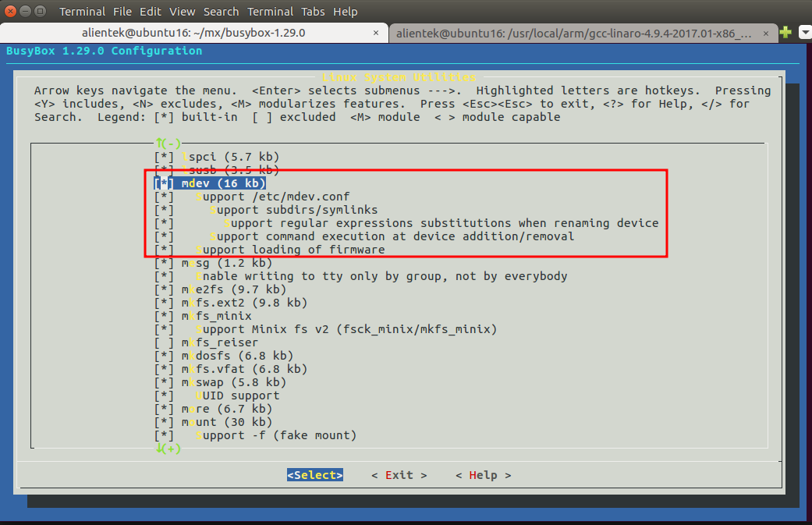Toggle the mkfs_minix checkbox
Screen dimensions: 812x525
(164, 316)
